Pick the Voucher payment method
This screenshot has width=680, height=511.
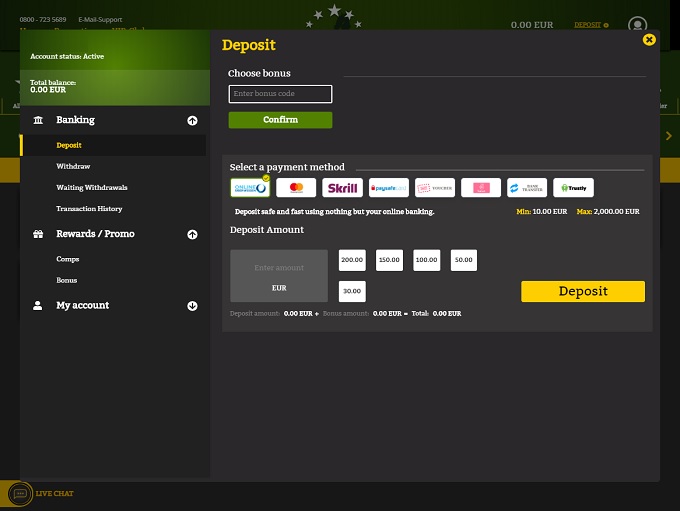click(x=435, y=188)
